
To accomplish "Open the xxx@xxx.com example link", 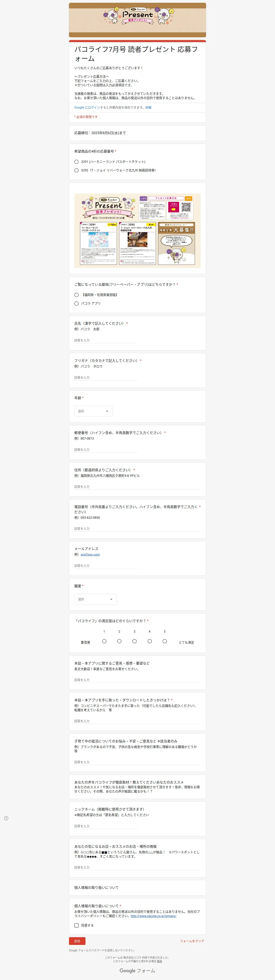I will coord(90,555).
